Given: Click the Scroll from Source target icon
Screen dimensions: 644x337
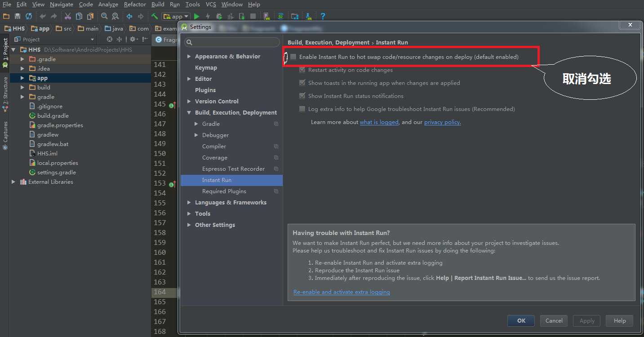Looking at the screenshot, I should pyautogui.click(x=110, y=39).
